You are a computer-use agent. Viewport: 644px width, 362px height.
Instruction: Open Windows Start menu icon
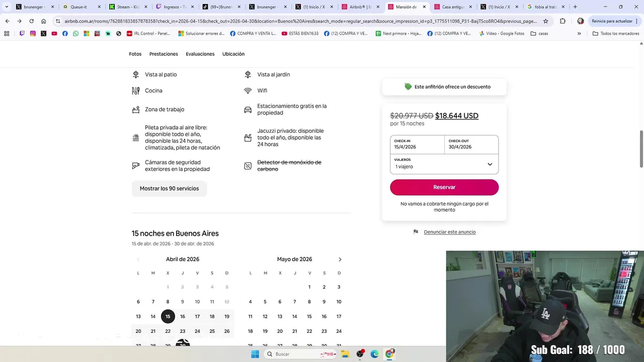click(x=255, y=354)
